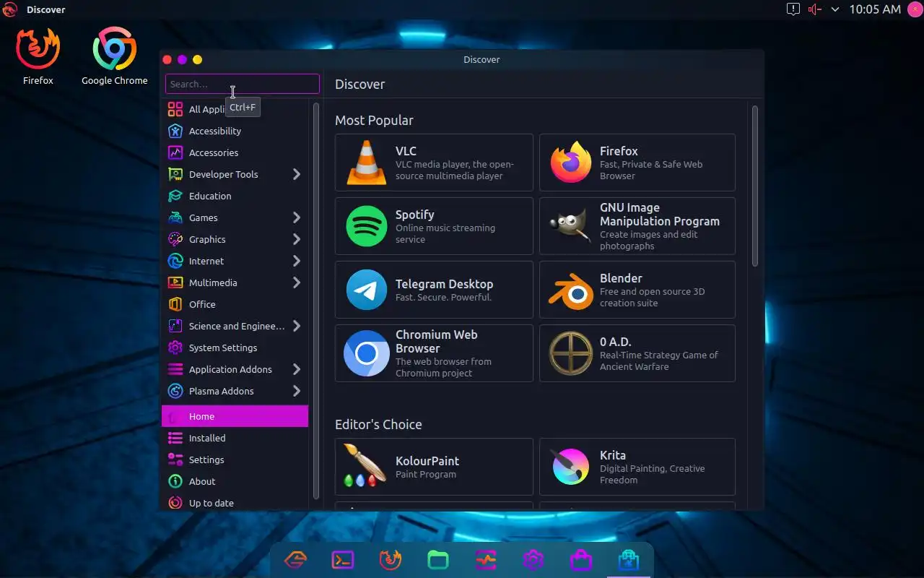924x578 pixels.
Task: Expand Science and Engineering chevron
Action: point(297,326)
